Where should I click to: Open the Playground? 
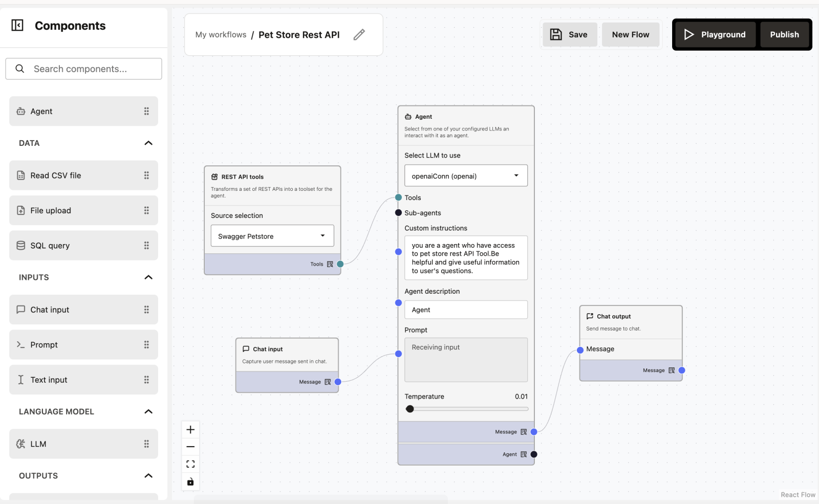point(715,34)
